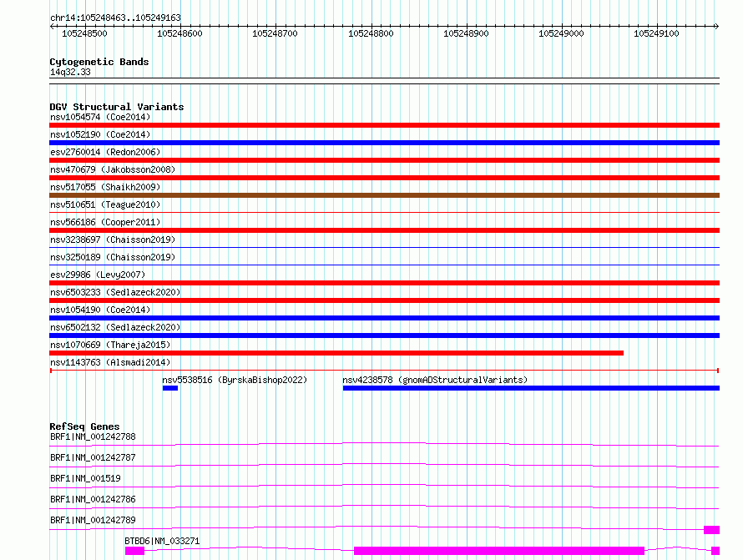Click the BRF1 NM_001242789 magenta exon block

coord(712,530)
